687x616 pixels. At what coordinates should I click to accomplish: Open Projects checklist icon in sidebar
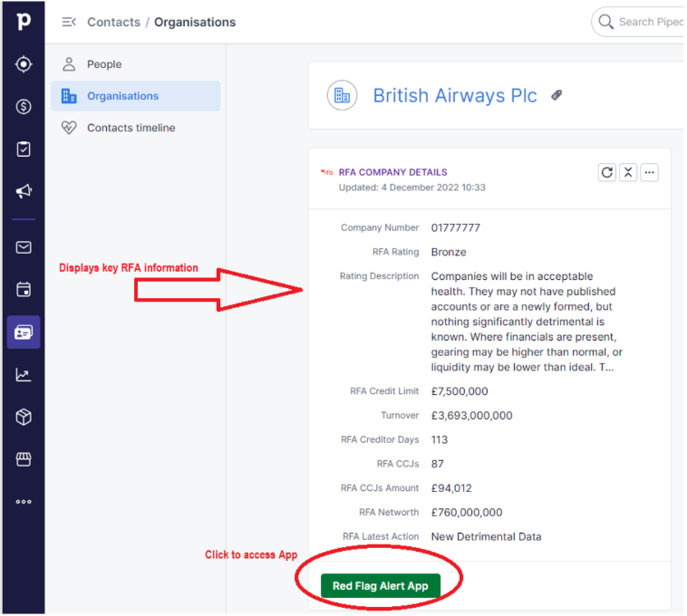click(24, 149)
